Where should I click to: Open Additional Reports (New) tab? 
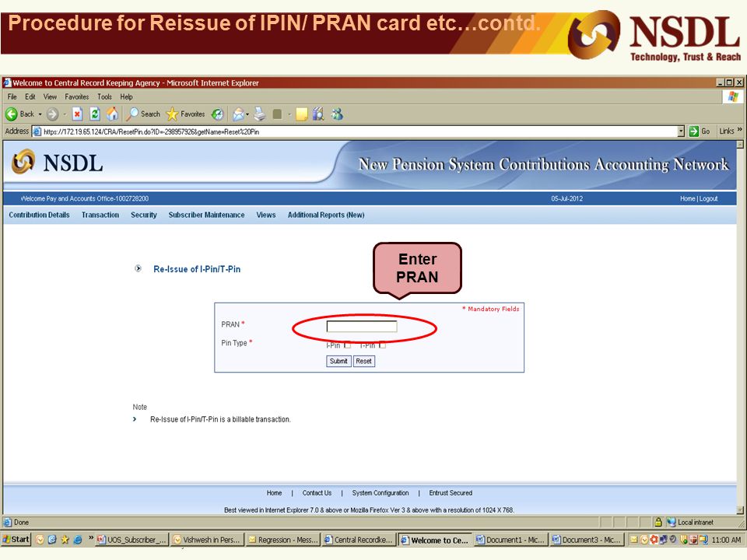326,215
